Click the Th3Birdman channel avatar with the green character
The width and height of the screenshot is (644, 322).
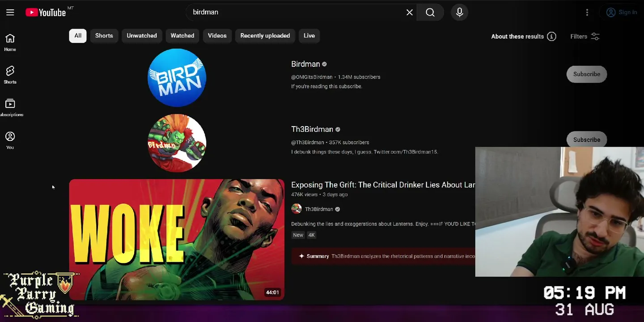pos(177,143)
